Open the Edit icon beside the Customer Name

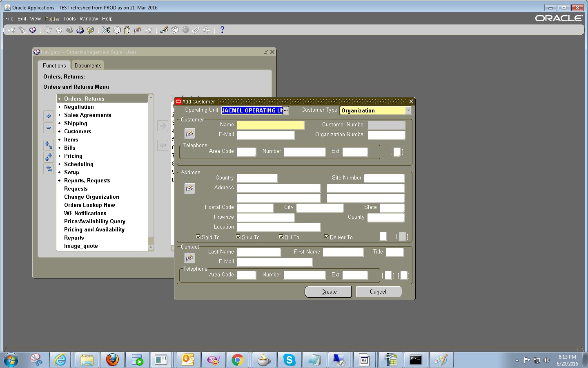(189, 133)
